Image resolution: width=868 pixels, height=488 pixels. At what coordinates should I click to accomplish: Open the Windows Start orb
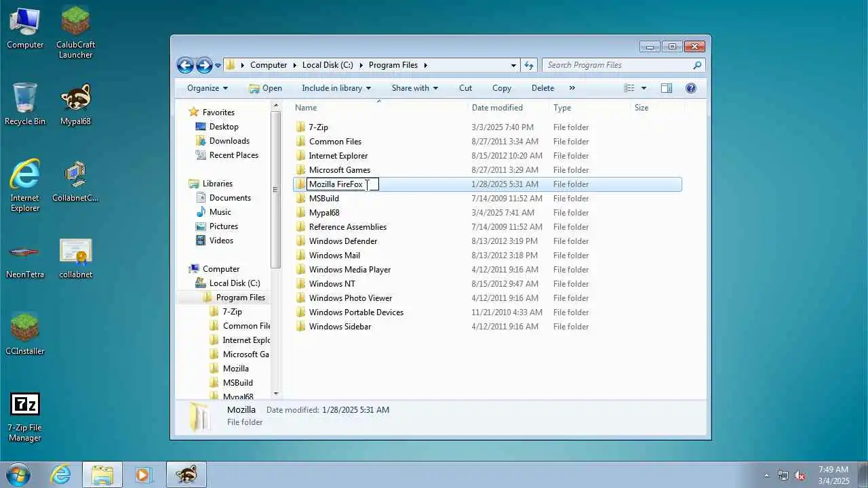point(17,474)
